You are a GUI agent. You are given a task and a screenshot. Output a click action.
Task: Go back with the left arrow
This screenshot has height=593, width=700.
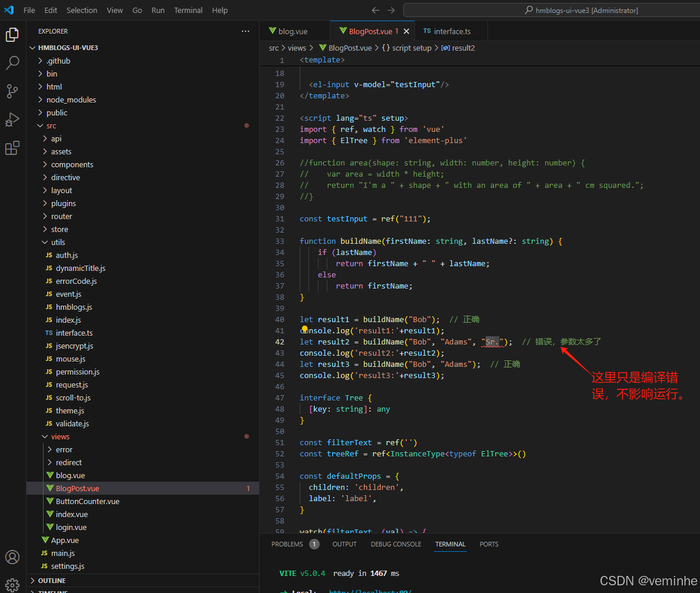[x=376, y=10]
